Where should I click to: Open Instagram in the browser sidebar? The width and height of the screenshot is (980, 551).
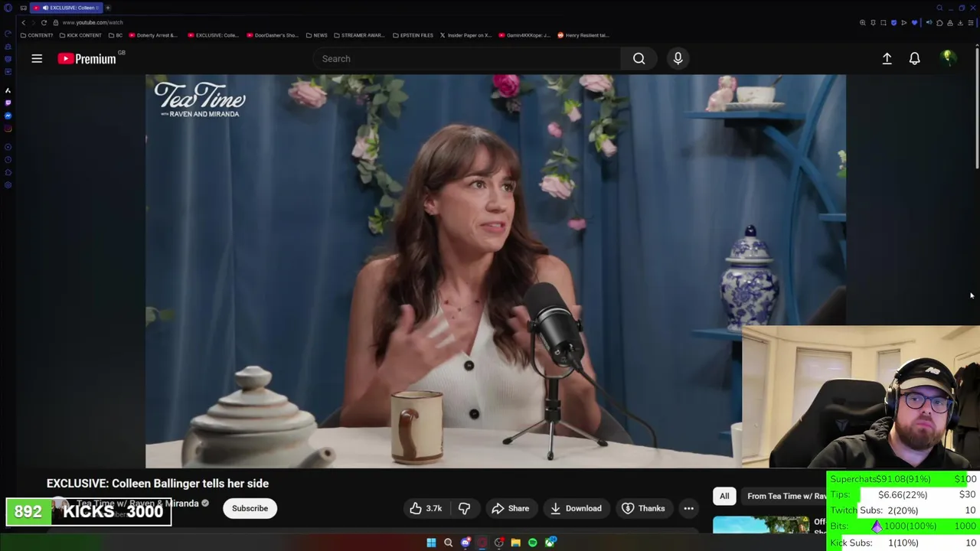(x=8, y=129)
